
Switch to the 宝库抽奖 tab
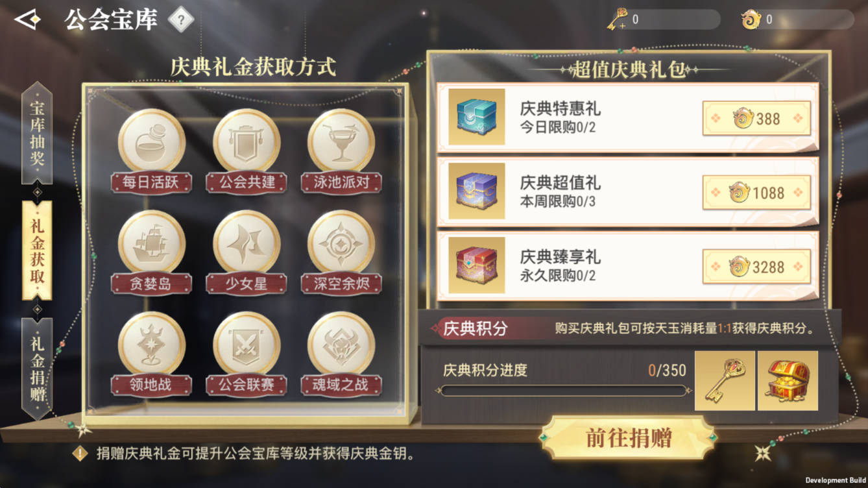(37, 134)
